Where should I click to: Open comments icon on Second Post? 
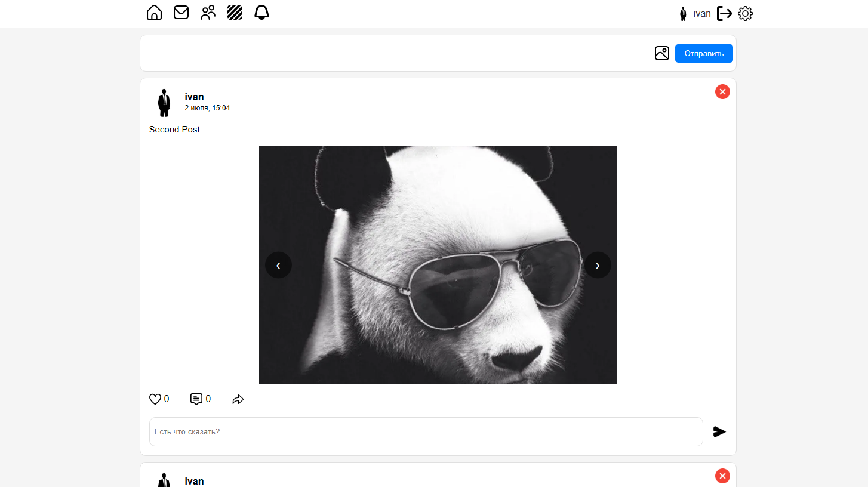tap(196, 399)
